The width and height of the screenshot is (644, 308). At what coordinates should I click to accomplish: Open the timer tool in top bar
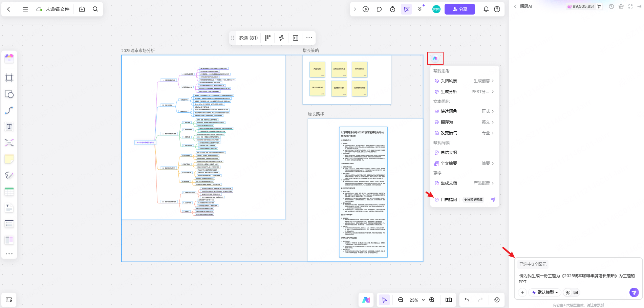click(x=392, y=9)
